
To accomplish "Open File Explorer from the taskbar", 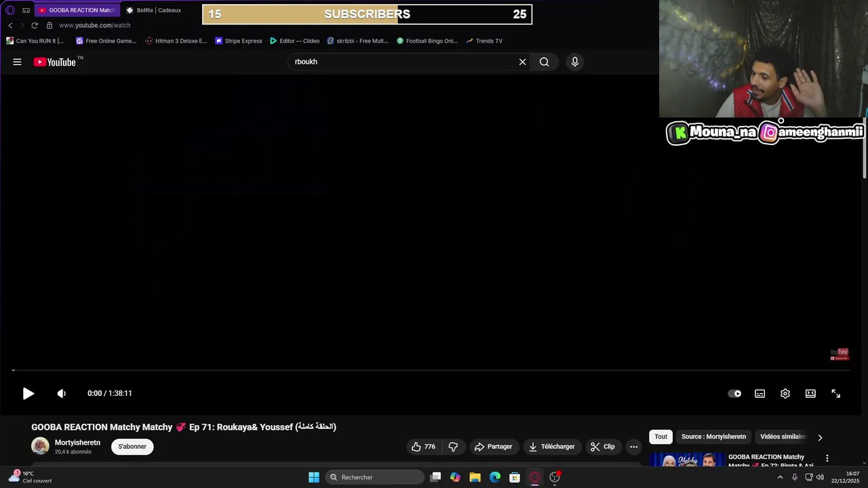I will pos(475,477).
